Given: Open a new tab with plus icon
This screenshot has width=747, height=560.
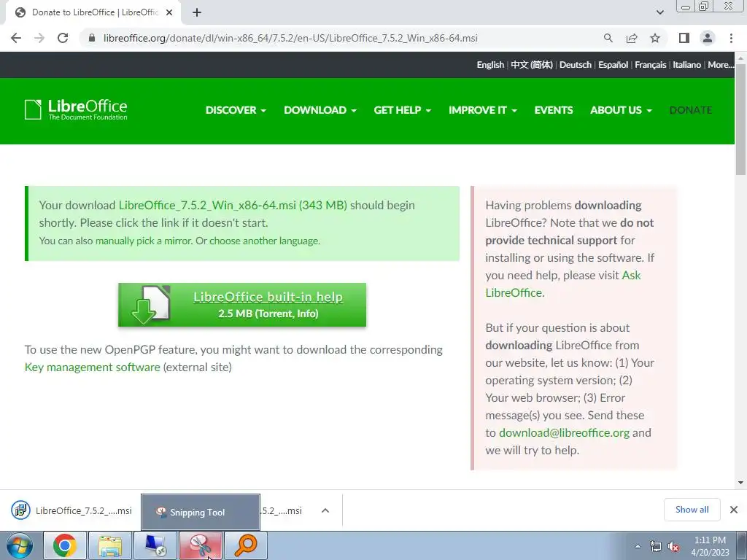Looking at the screenshot, I should [x=197, y=12].
